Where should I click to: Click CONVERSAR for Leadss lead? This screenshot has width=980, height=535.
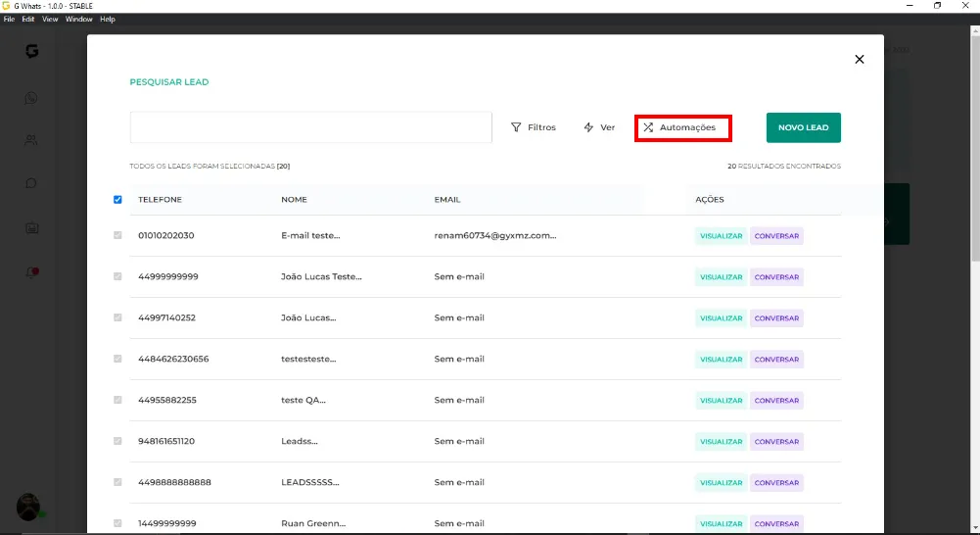pos(776,442)
